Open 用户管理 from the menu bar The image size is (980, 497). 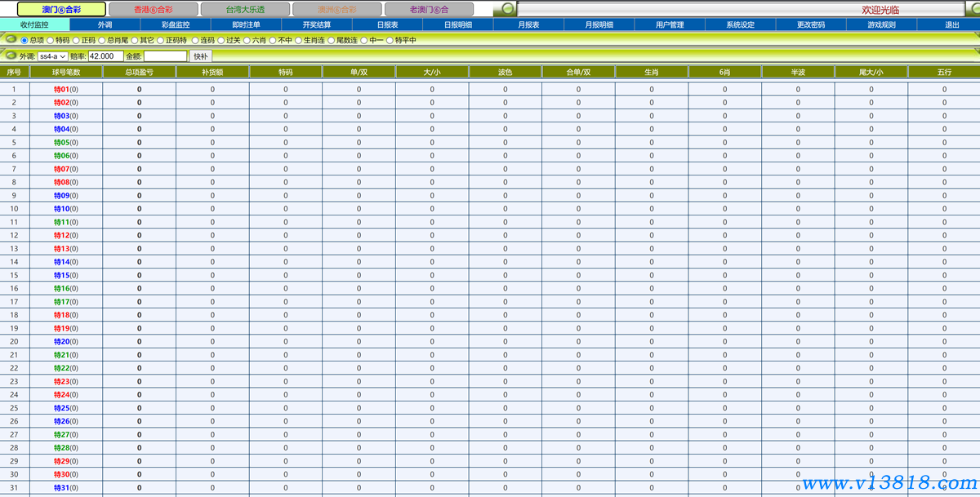(670, 24)
